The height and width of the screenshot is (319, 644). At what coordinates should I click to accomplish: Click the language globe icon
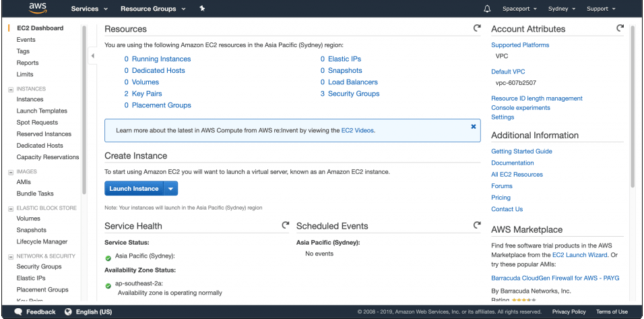[x=68, y=312]
